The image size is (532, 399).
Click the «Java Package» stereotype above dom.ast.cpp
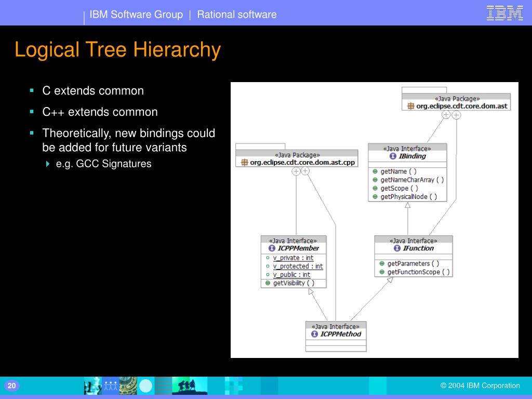coord(297,155)
